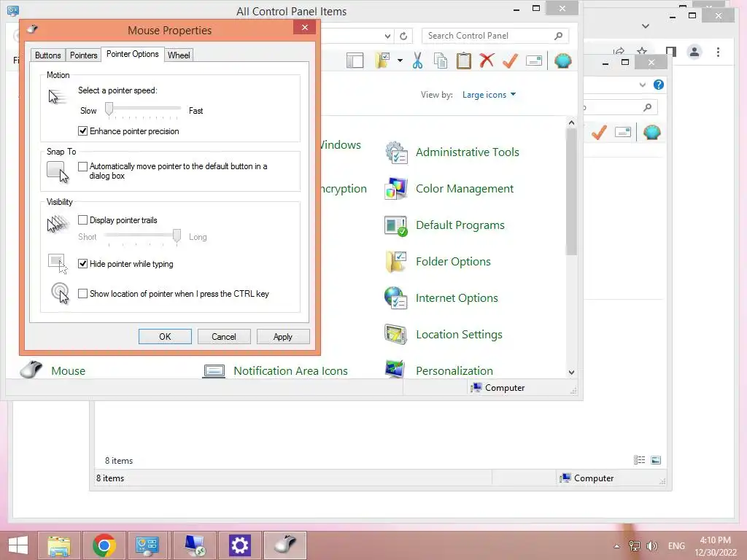Enable automatically move pointer to default button
Viewport: 747px width, 560px height.
tap(83, 166)
